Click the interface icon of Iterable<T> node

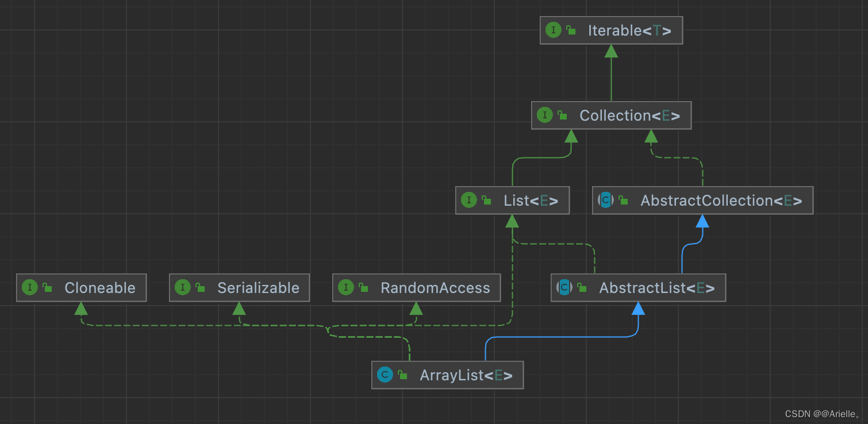click(x=553, y=30)
